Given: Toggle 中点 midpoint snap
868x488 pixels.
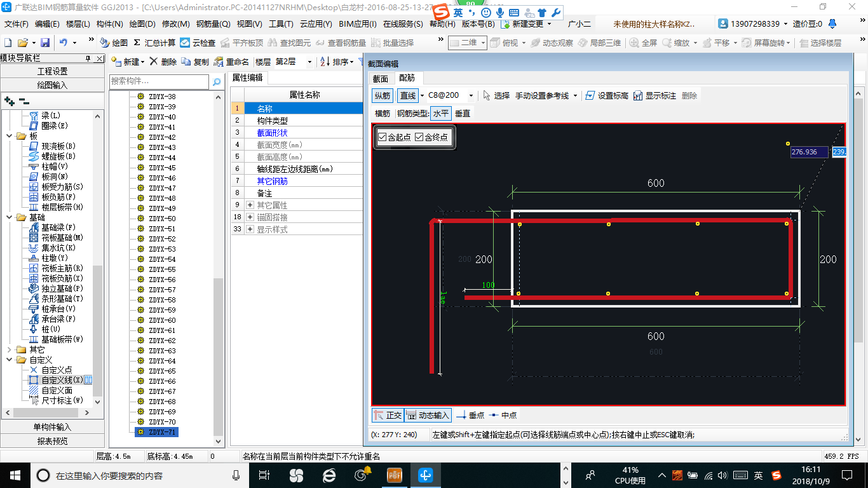Looking at the screenshot, I should [x=503, y=415].
